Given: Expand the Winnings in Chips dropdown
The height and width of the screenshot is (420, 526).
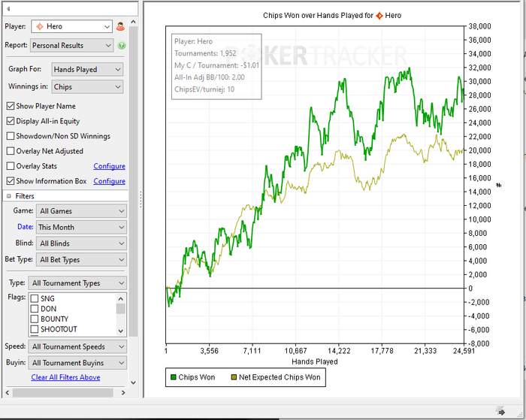Looking at the screenshot, I should pyautogui.click(x=86, y=87).
